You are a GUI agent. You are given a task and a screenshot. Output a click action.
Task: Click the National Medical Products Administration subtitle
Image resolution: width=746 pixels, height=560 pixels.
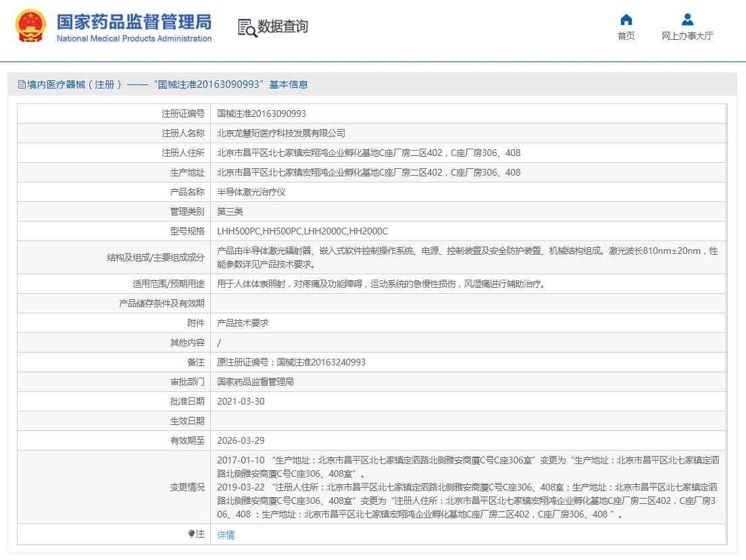point(134,39)
